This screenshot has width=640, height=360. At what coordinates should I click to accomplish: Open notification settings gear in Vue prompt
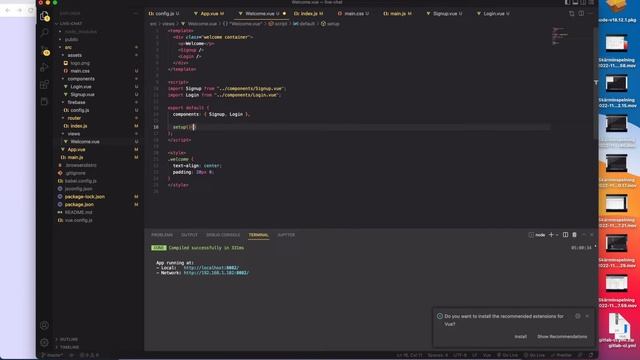(x=578, y=316)
